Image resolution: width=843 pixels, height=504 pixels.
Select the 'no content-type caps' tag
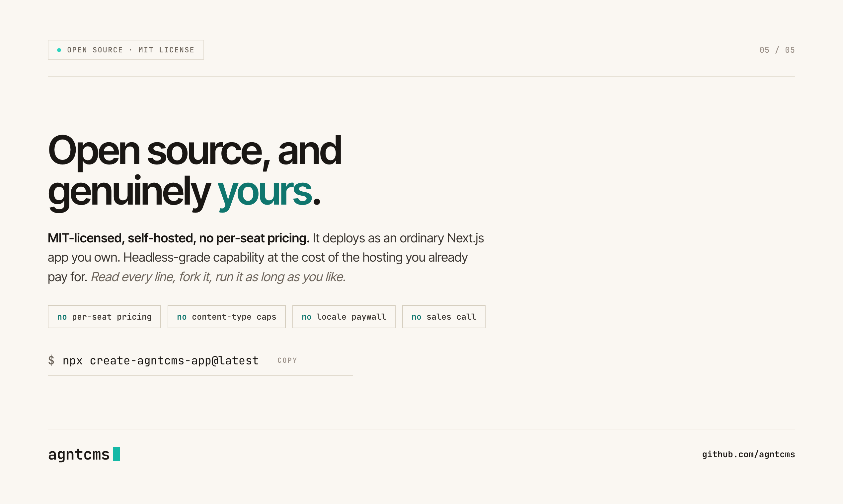pyautogui.click(x=227, y=317)
